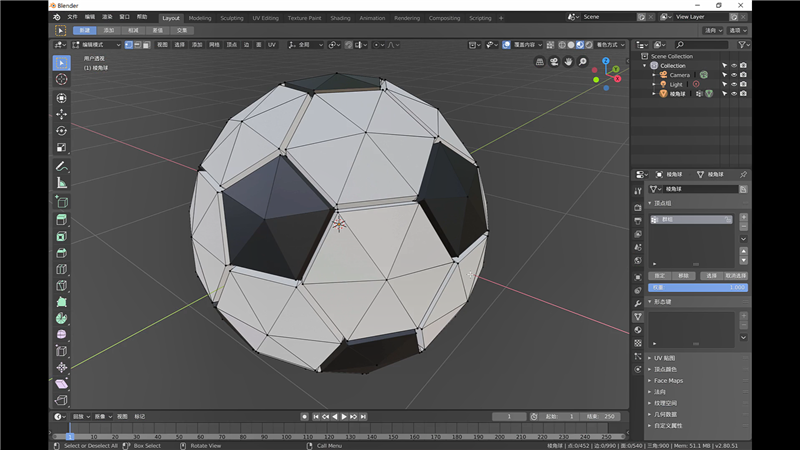This screenshot has height=450, width=800.
Task: Select the Rip Region tool
Action: tap(62, 400)
